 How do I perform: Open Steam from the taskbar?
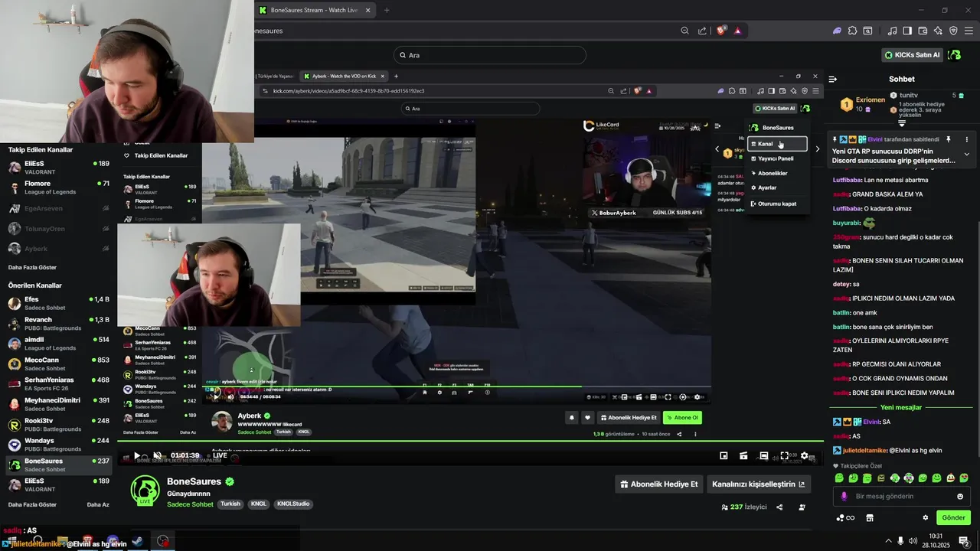click(137, 541)
